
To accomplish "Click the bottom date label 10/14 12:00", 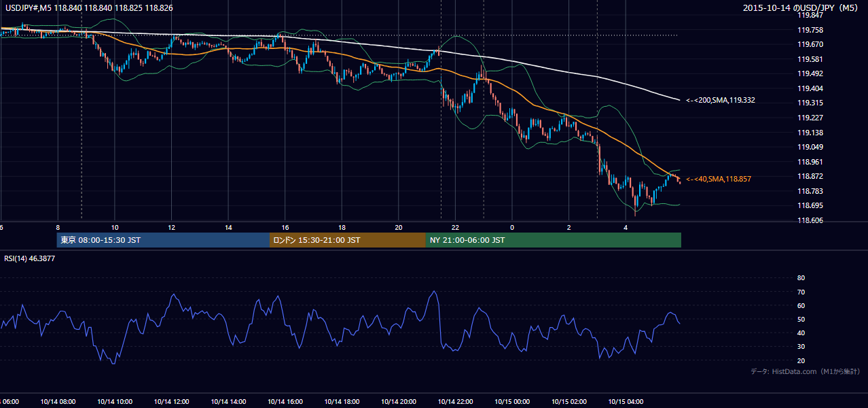I will tap(171, 401).
